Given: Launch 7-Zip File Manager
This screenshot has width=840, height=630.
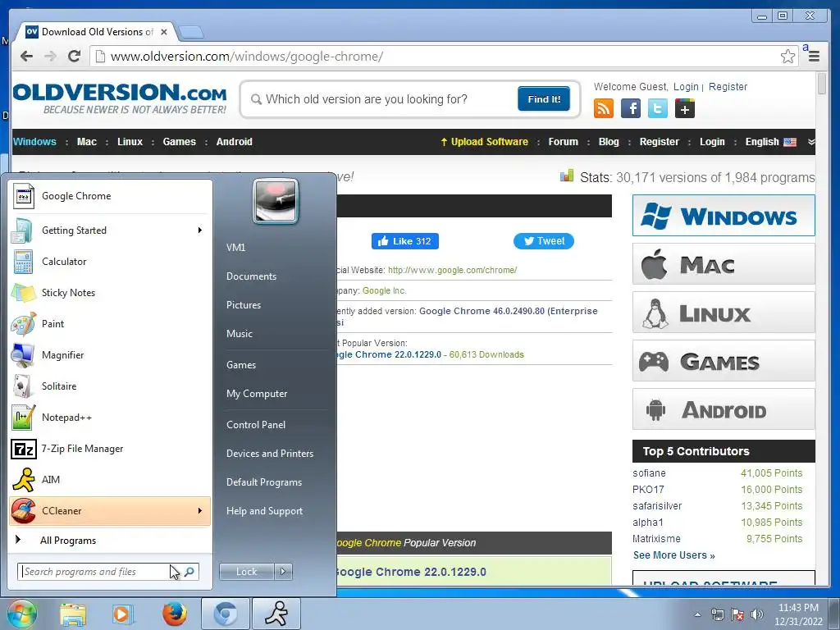Looking at the screenshot, I should [110, 449].
